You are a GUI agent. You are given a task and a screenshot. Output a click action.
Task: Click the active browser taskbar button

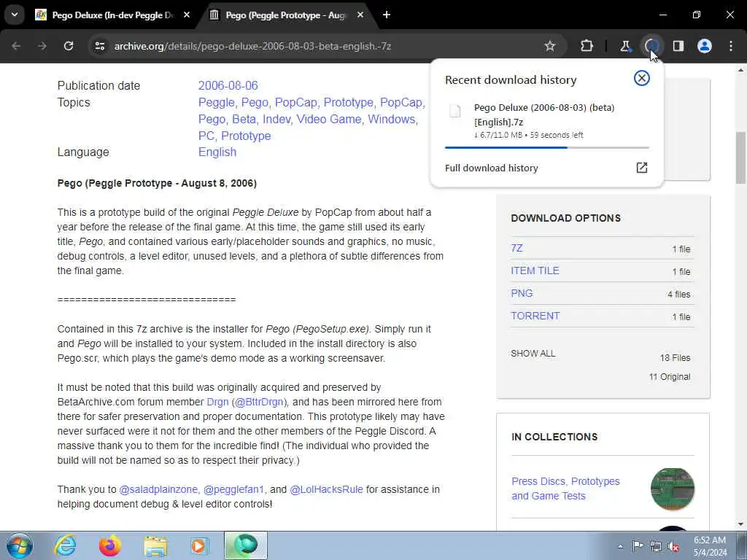(246, 545)
